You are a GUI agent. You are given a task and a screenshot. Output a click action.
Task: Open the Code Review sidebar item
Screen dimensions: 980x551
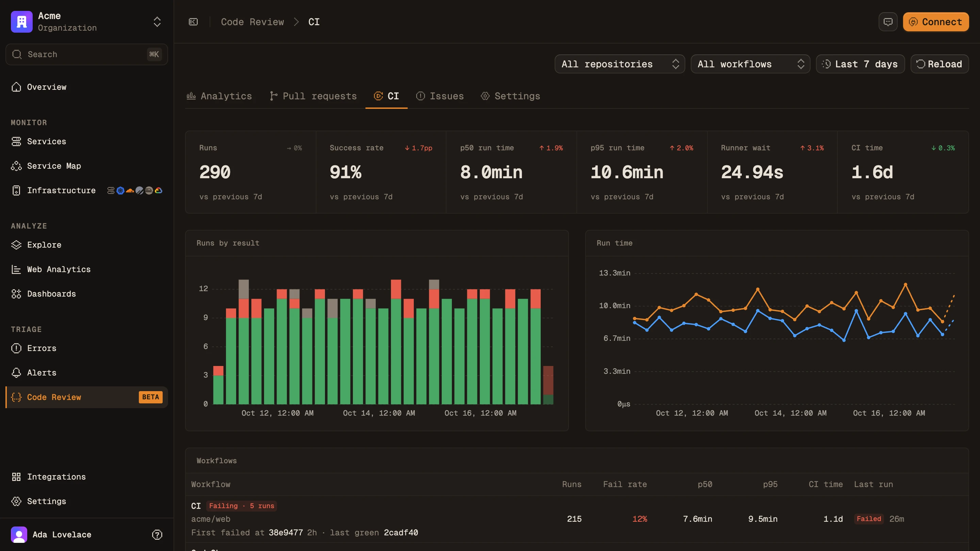[87, 397]
